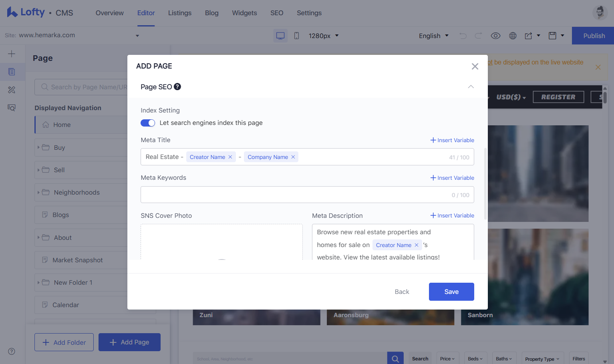
Task: Click Page SEO help icon
Action: 177,86
